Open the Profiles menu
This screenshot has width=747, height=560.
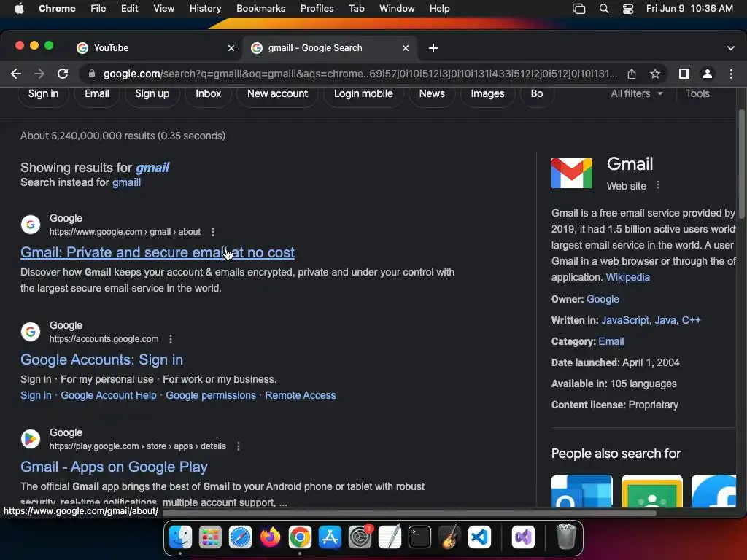pyautogui.click(x=317, y=8)
